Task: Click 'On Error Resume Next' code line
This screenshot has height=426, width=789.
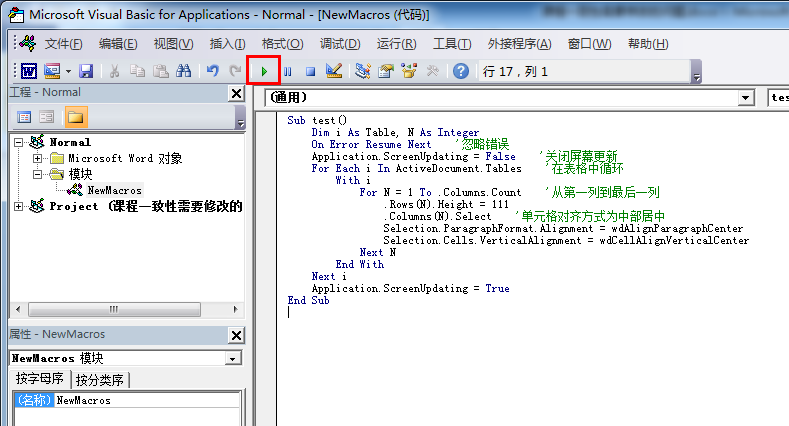Action: (371, 144)
